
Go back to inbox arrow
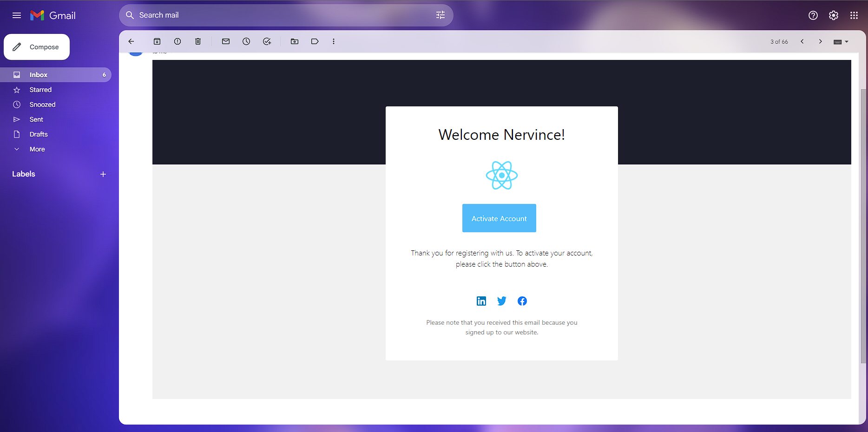coord(131,41)
